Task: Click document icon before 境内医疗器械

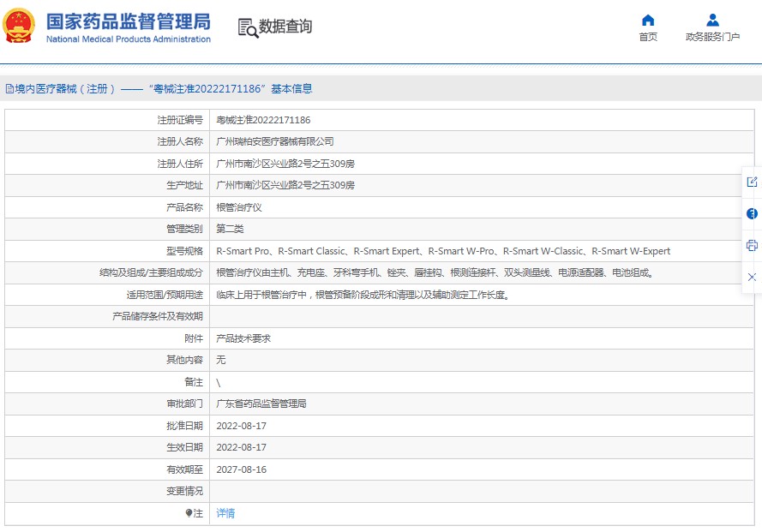Action: (9, 89)
